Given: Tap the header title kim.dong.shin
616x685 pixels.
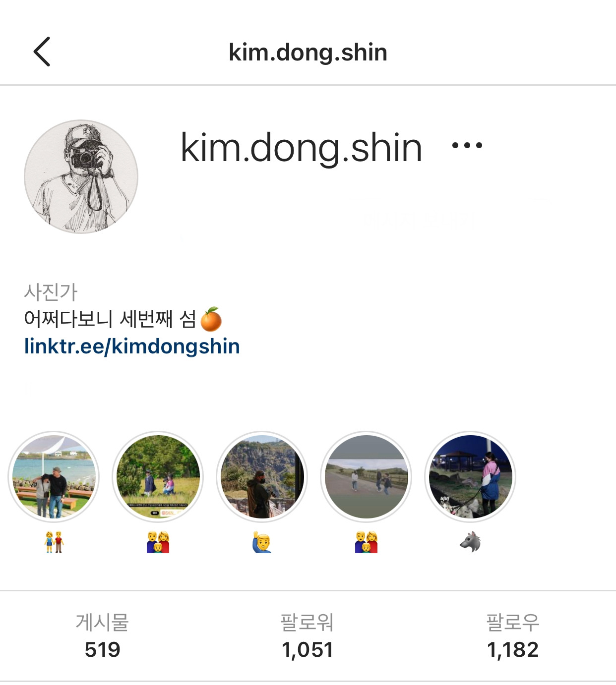Looking at the screenshot, I should point(308,53).
